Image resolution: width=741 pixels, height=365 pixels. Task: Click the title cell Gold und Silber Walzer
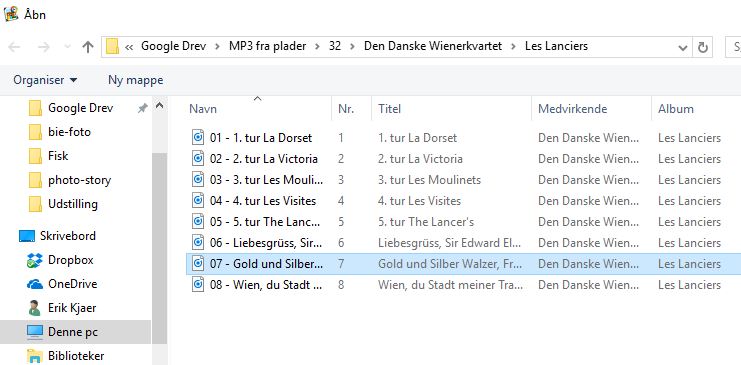coord(450,264)
